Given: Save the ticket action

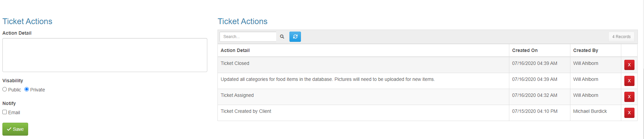Looking at the screenshot, I should [15, 129].
